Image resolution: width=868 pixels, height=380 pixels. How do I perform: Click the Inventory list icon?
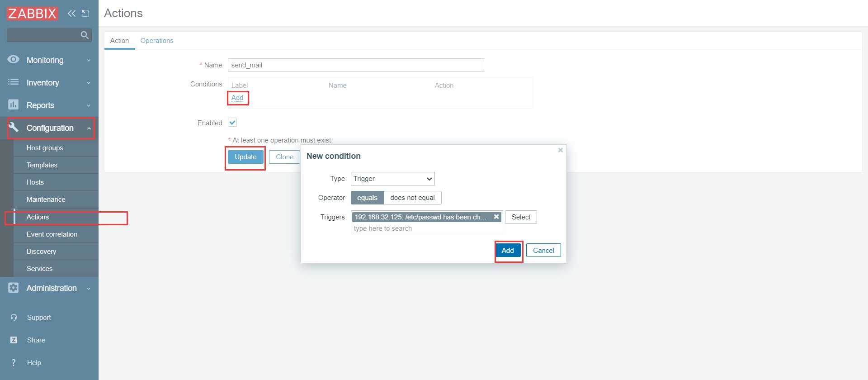click(14, 82)
